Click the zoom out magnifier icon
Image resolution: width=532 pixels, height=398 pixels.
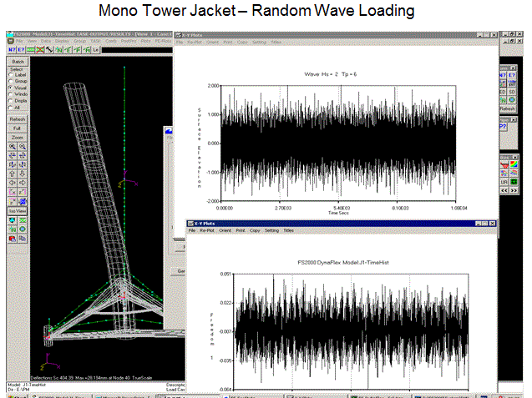click(23, 146)
